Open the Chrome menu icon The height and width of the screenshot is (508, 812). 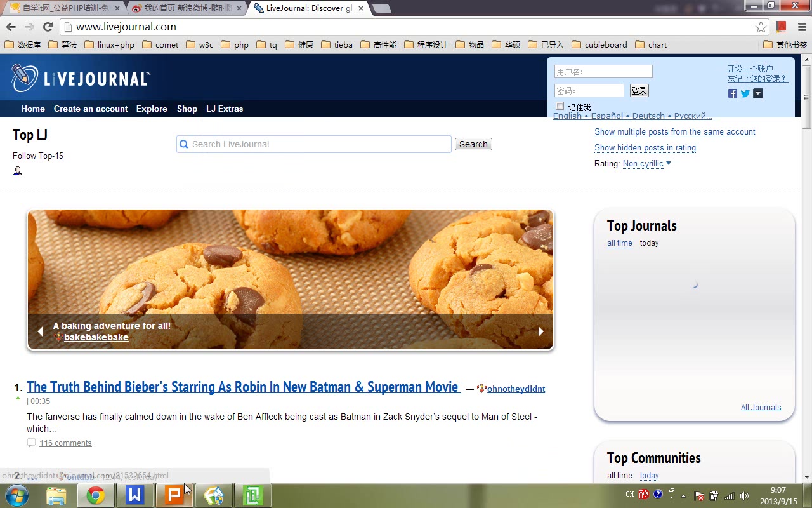point(801,27)
